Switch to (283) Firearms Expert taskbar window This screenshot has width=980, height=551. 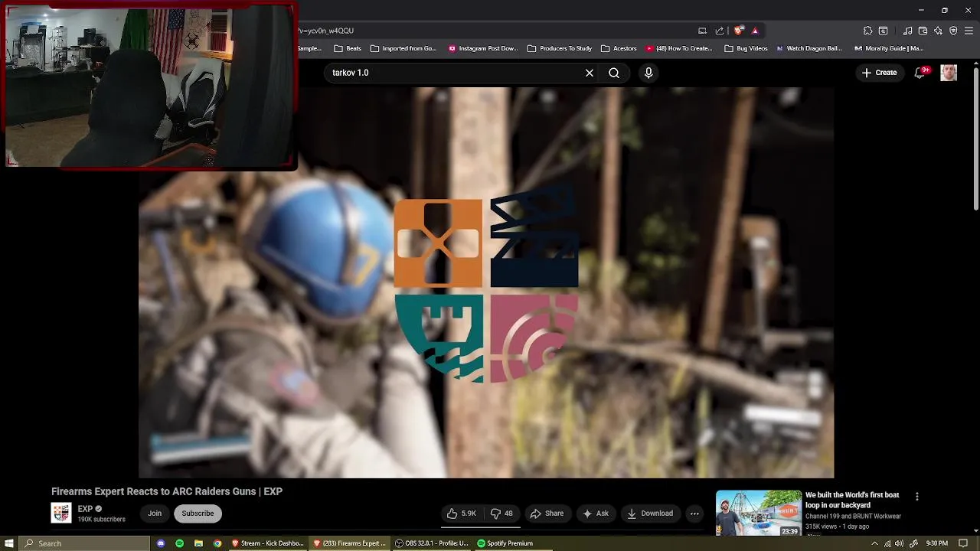(349, 543)
